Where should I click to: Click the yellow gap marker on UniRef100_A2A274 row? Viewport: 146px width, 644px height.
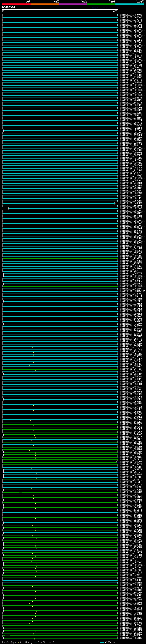[x=20, y=260]
